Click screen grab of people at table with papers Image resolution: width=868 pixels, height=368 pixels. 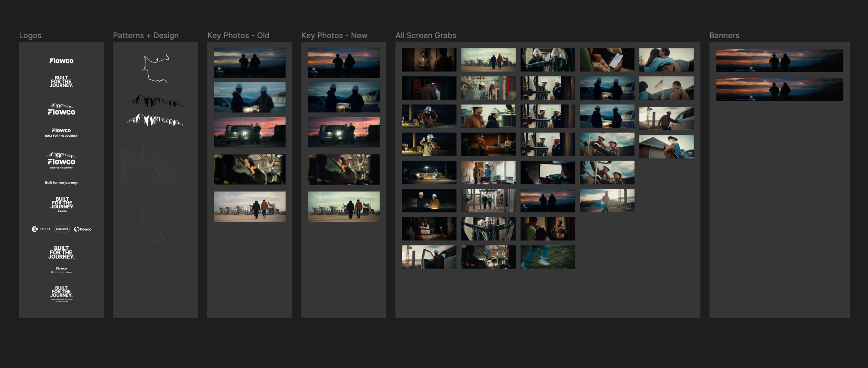point(429,229)
